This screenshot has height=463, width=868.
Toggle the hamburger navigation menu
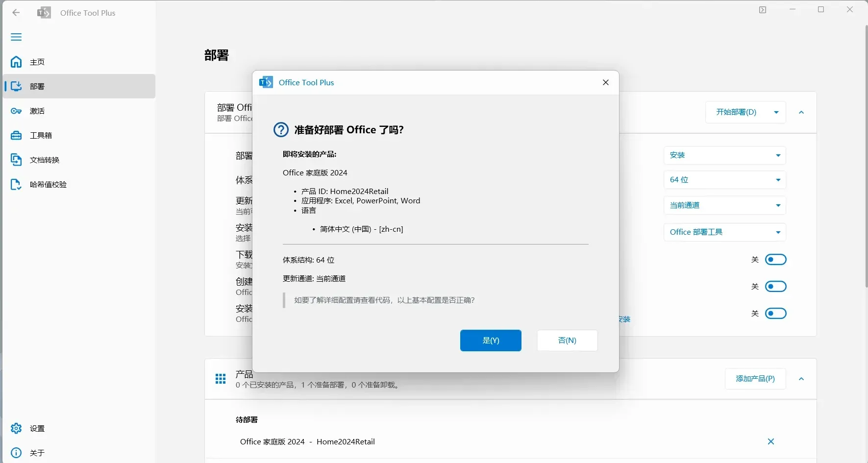click(x=16, y=37)
